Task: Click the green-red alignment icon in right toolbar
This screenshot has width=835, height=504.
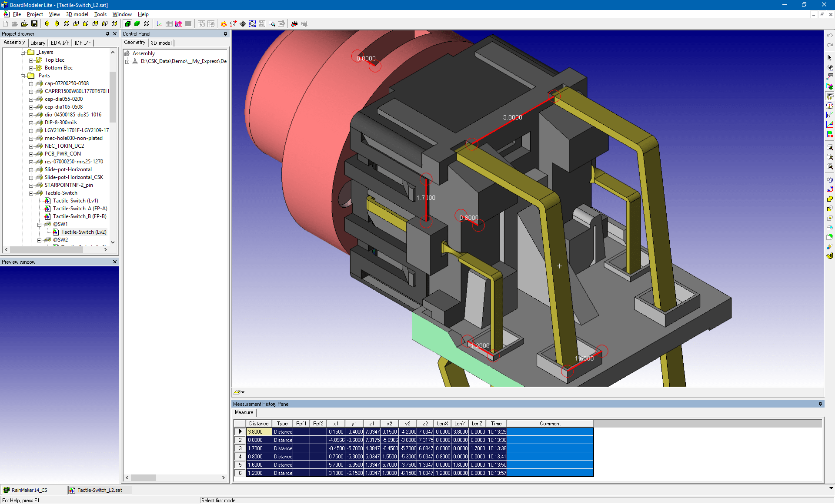Action: point(830,134)
